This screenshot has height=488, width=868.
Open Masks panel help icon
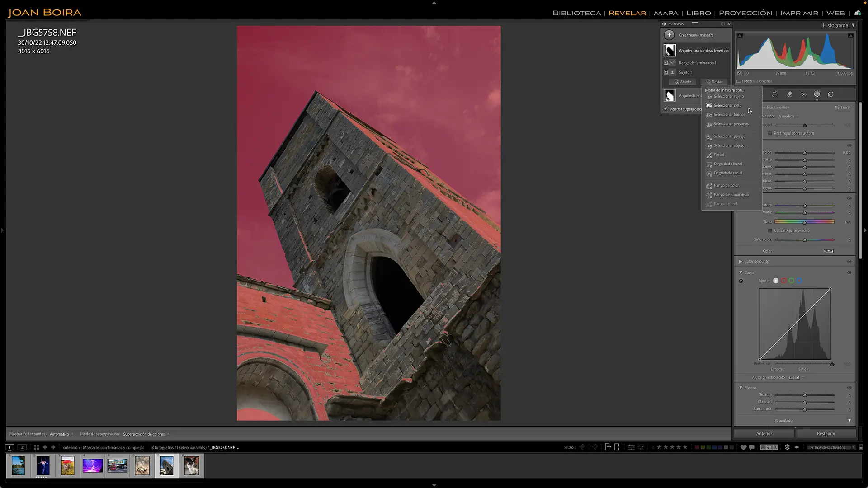pos(722,24)
